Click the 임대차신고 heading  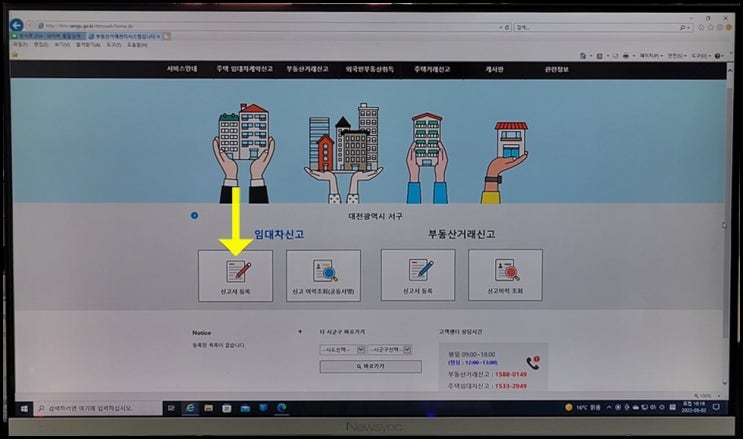point(279,234)
